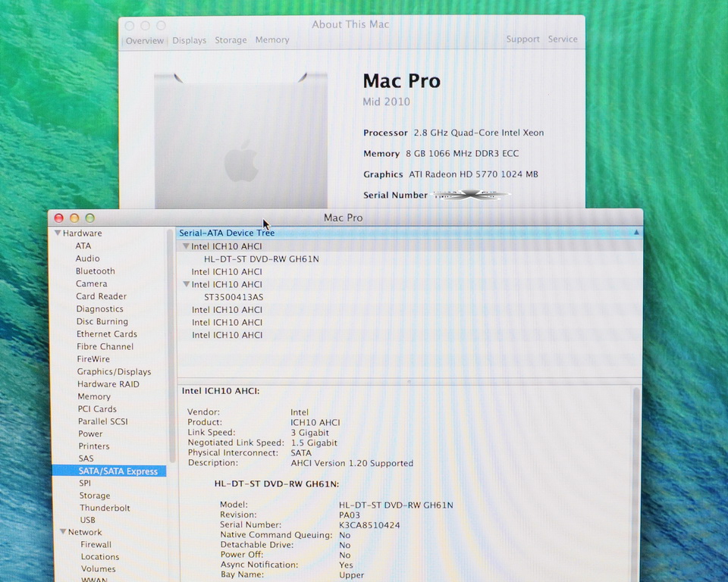Select Locations under Network
728x582 pixels.
point(100,557)
